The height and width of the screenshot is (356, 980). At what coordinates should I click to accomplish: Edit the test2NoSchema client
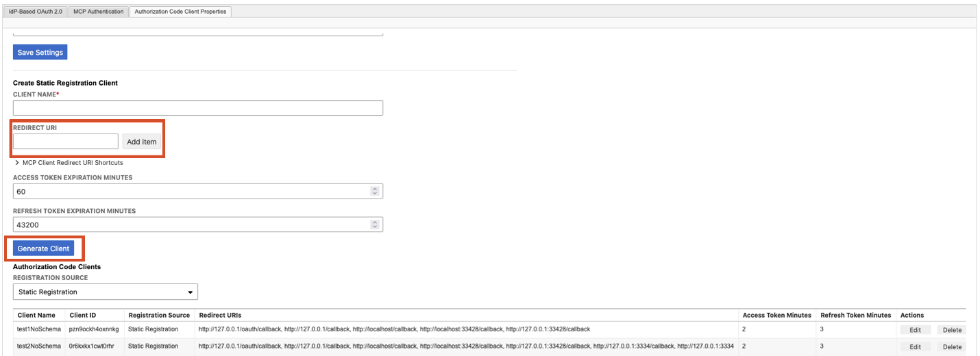tap(915, 347)
